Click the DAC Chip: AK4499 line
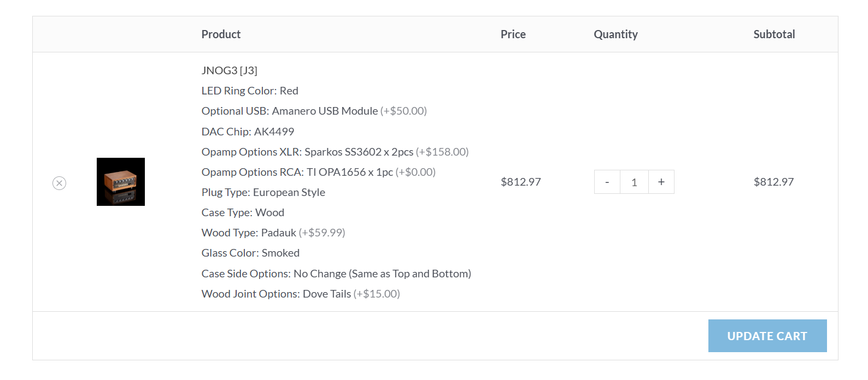Viewport: 868px width, 380px height. click(x=248, y=132)
